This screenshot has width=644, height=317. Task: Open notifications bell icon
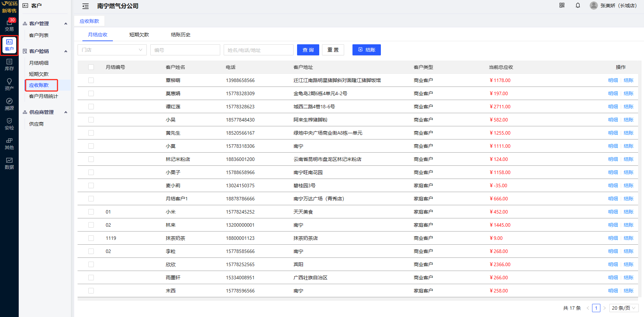tap(578, 5)
